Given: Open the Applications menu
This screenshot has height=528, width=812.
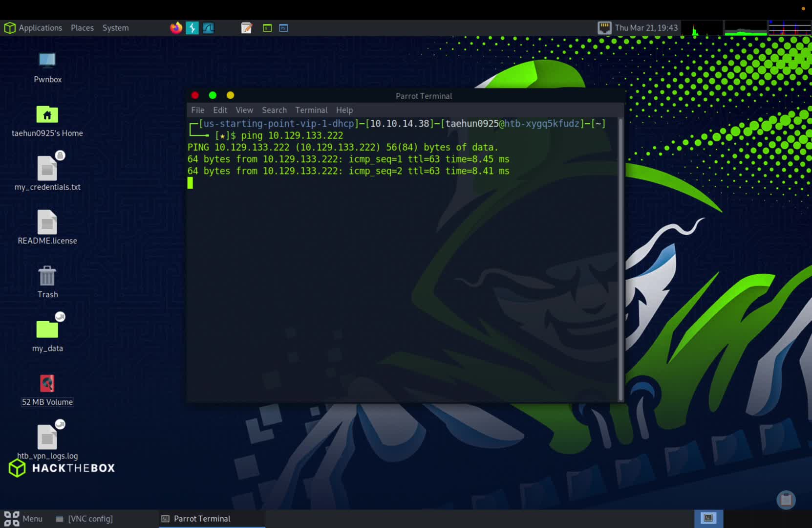Looking at the screenshot, I should pos(33,28).
